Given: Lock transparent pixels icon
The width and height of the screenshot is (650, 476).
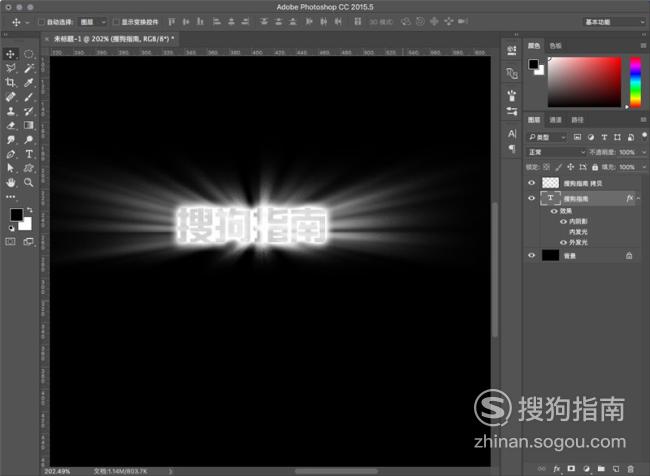Looking at the screenshot, I should [547, 167].
